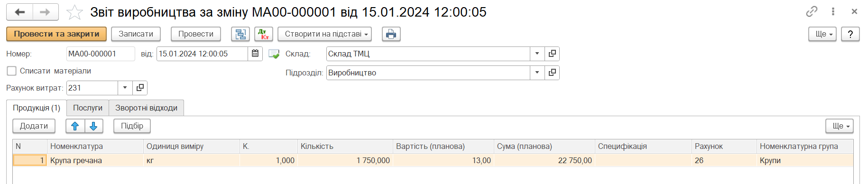Image resolution: width=868 pixels, height=184 pixels.
Task: Open calendar picker for document date
Action: 255,54
